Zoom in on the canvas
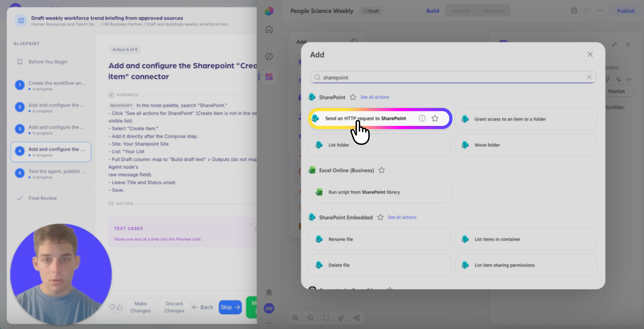Screen dimensions: 644x329 pos(295,318)
